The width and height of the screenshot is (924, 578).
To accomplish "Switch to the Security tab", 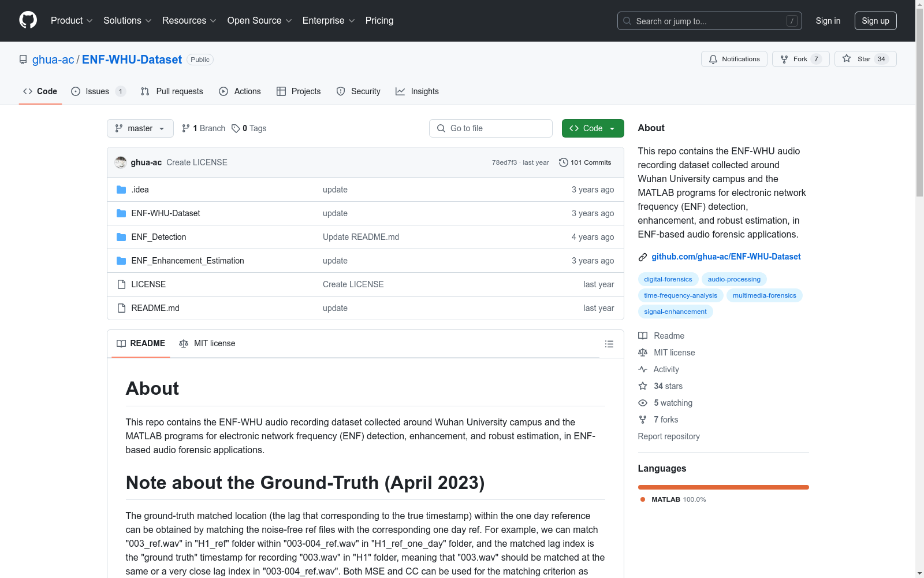I will tap(359, 91).
